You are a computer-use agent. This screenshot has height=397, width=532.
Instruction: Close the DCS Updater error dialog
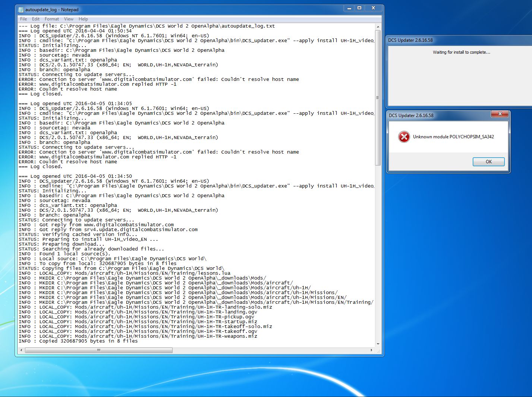[x=500, y=114]
